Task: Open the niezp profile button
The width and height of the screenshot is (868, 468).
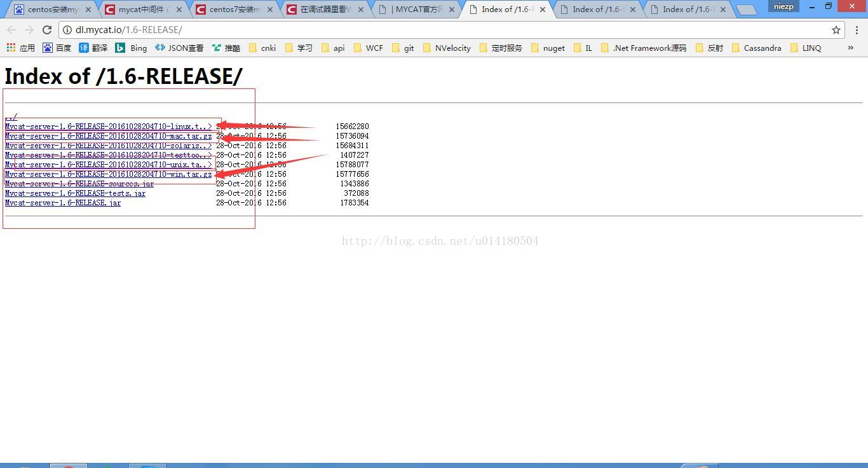Action: 783,6
